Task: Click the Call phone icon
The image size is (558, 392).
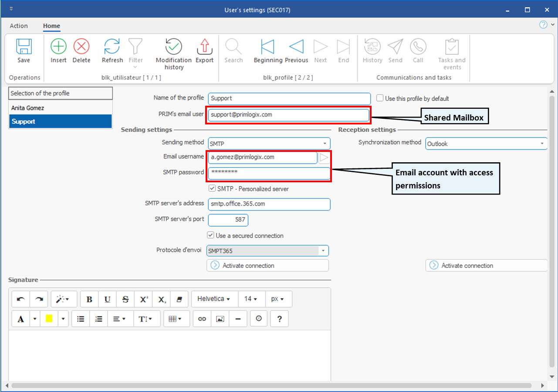Action: [x=418, y=47]
